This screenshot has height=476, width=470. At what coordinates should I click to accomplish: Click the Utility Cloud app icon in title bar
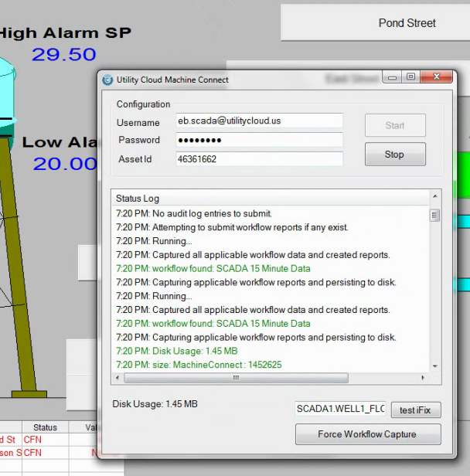coord(107,80)
